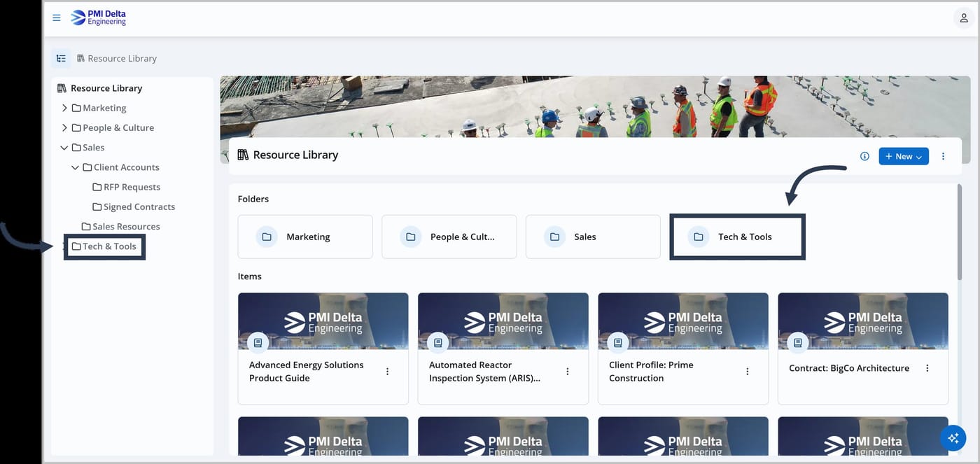
Task: Click the Sales folder card icon
Action: click(554, 237)
